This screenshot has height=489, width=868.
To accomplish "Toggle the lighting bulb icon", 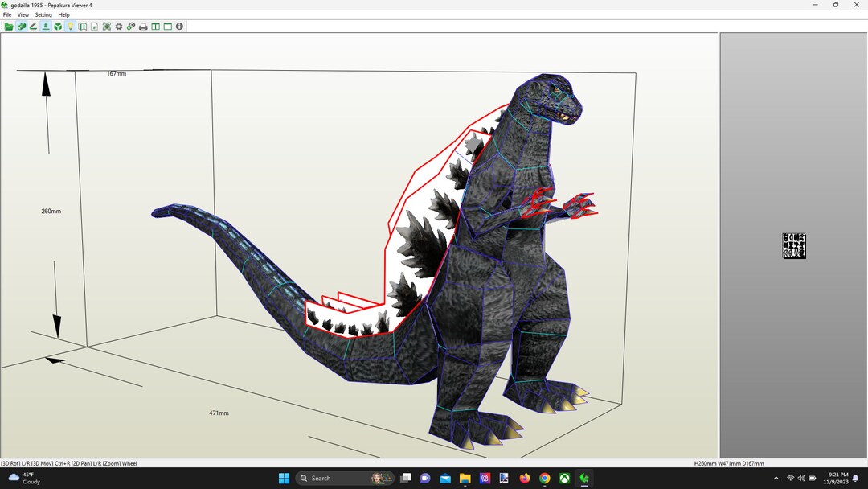I will (70, 26).
